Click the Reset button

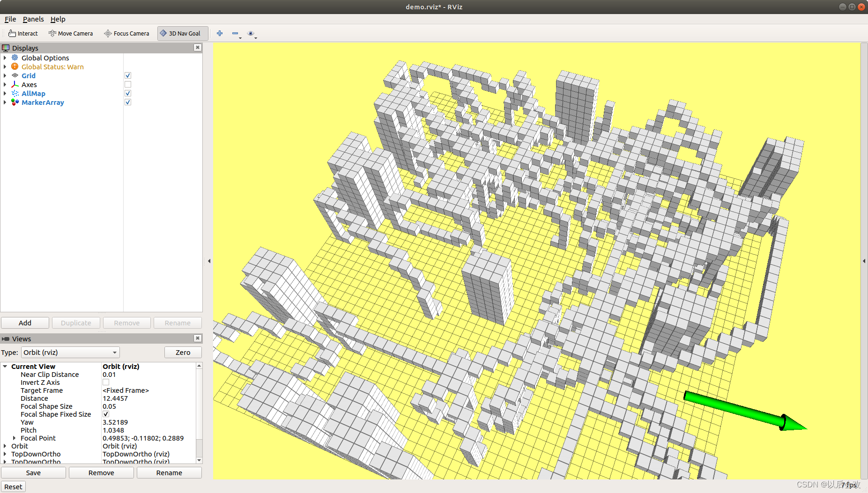coord(13,487)
